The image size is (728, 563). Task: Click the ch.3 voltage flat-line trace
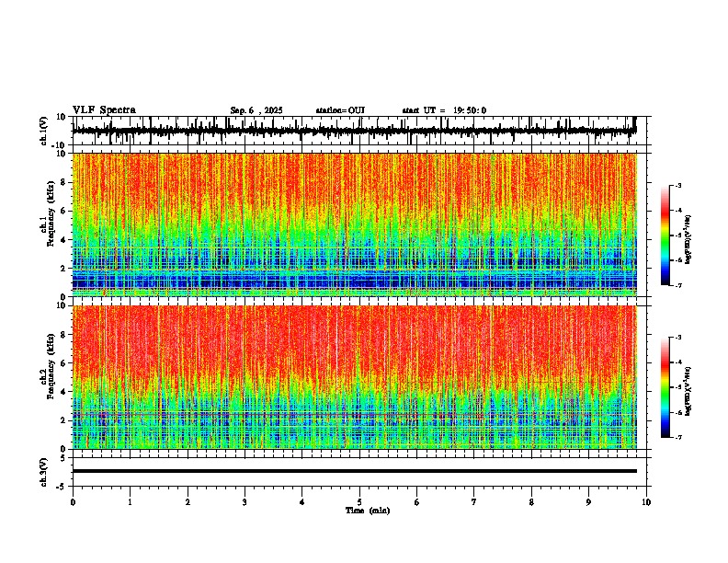point(354,471)
